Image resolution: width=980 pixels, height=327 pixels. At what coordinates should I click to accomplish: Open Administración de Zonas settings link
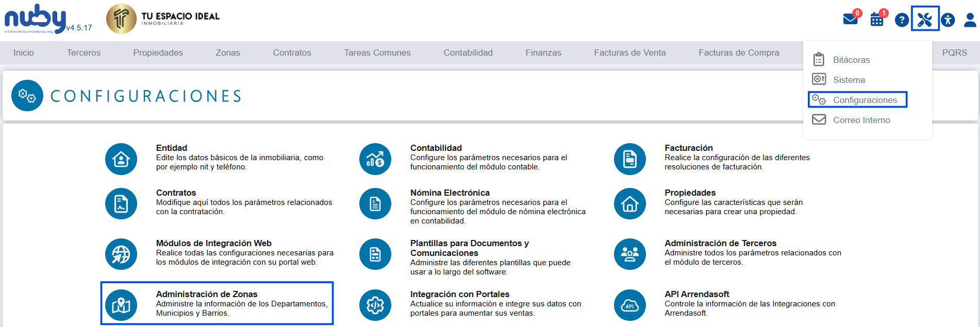207,294
